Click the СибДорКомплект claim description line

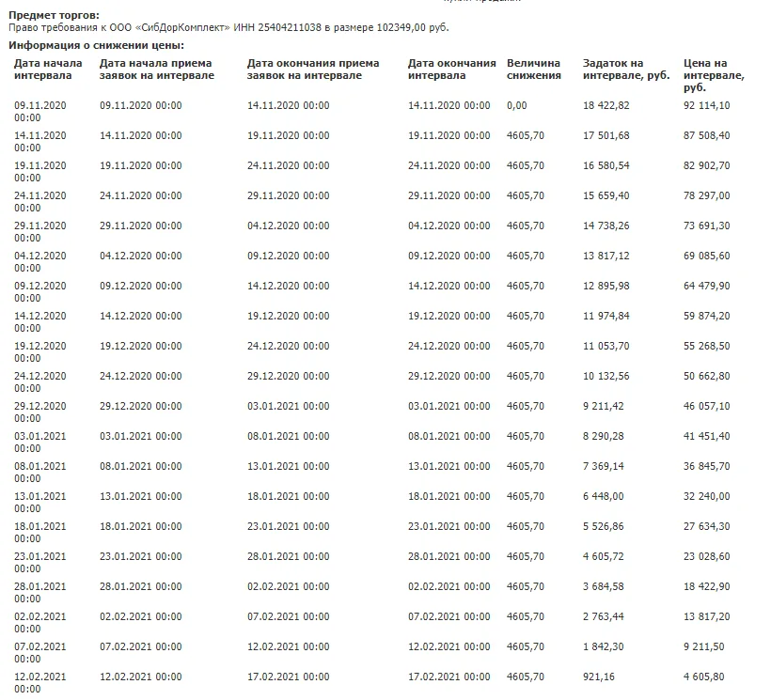(228, 27)
